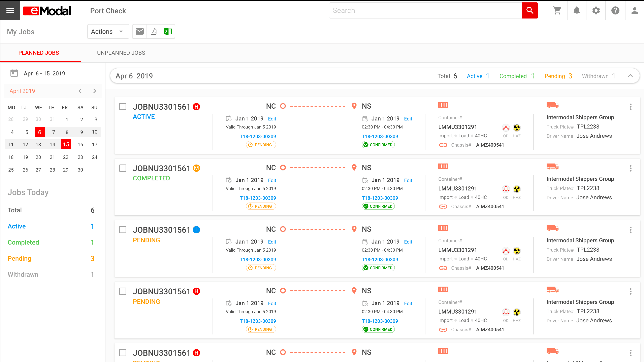The width and height of the screenshot is (644, 362).
Task: Go to the next month in the calendar
Action: 95,91
